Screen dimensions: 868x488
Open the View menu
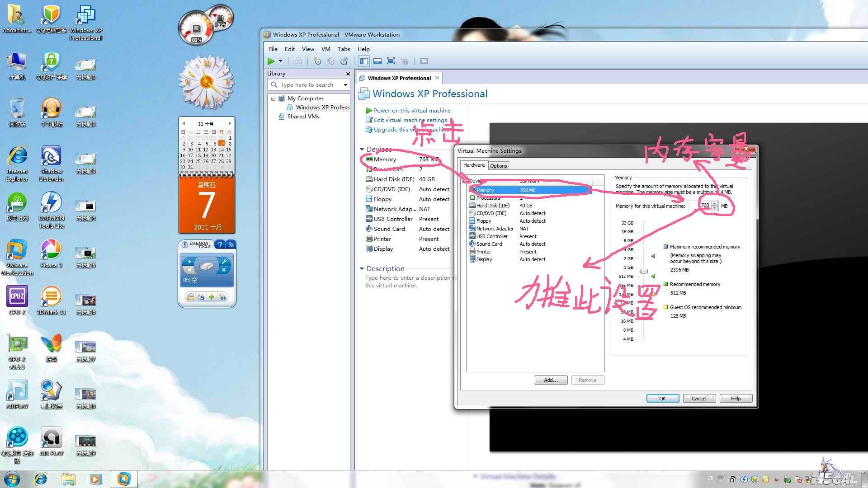308,49
